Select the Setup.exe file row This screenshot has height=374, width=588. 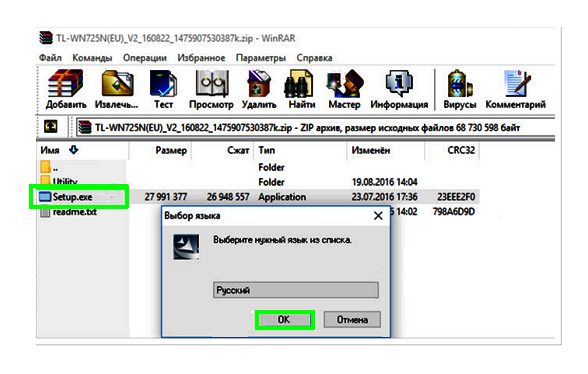point(258,197)
